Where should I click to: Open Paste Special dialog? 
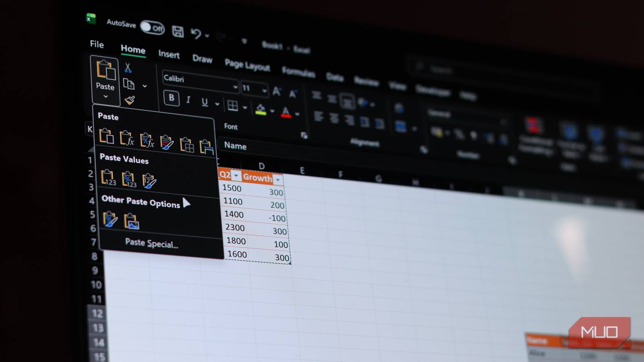pos(152,243)
